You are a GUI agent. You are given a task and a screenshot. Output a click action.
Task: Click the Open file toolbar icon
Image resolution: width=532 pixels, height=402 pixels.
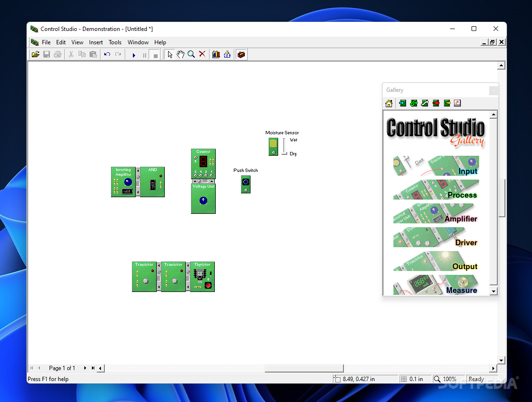[x=36, y=54]
